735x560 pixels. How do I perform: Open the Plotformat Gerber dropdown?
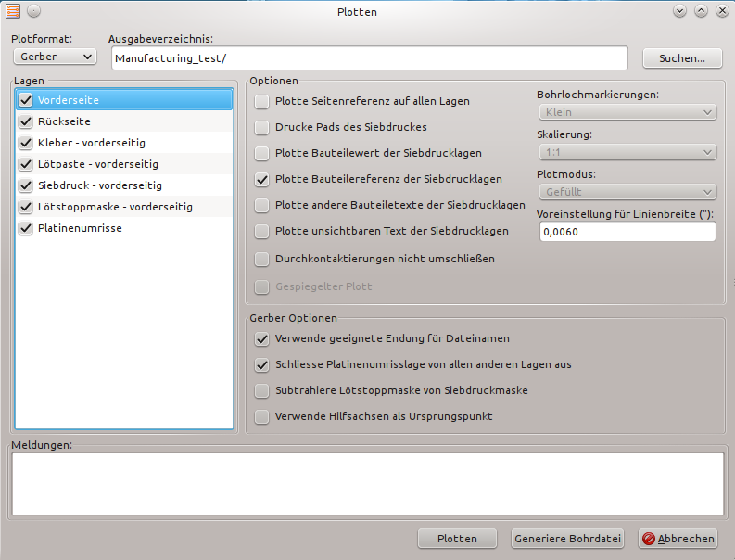[55, 57]
